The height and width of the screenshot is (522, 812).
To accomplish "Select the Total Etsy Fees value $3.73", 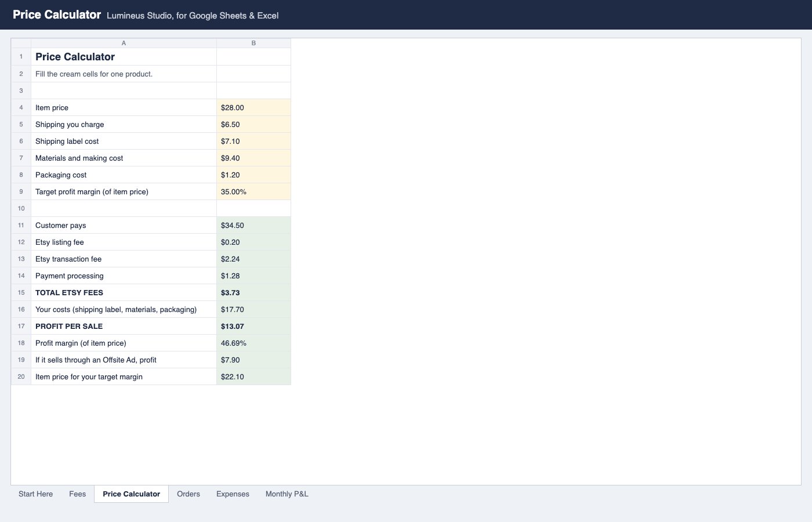I will click(253, 292).
